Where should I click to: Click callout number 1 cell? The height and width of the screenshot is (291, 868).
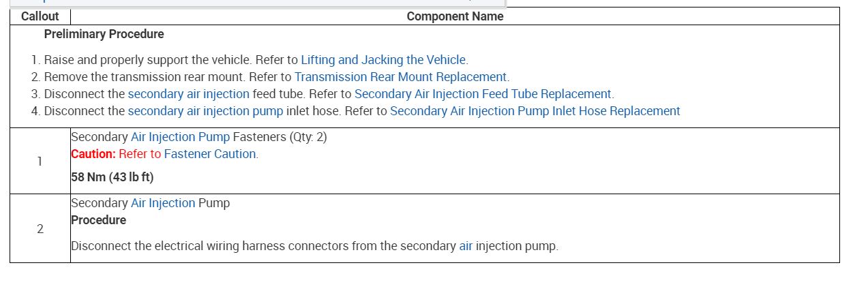coord(40,162)
